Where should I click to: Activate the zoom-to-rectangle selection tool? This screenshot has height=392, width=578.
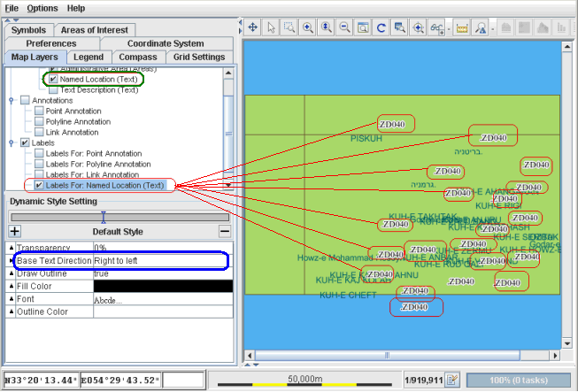(x=289, y=28)
